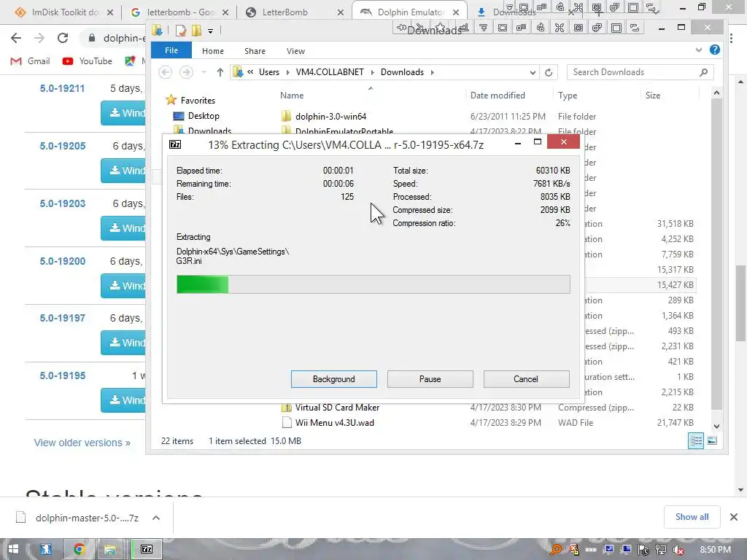
Task: Focus the Search Downloads field
Action: pos(640,72)
